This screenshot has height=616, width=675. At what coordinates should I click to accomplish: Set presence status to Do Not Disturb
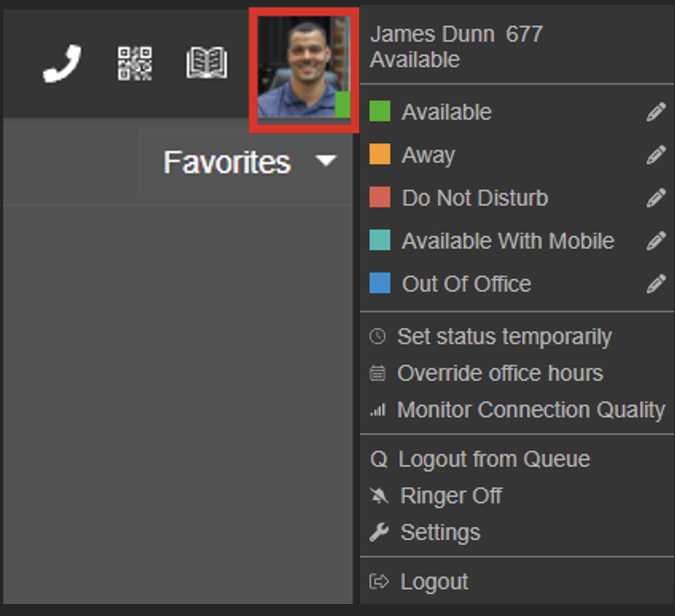tap(474, 198)
